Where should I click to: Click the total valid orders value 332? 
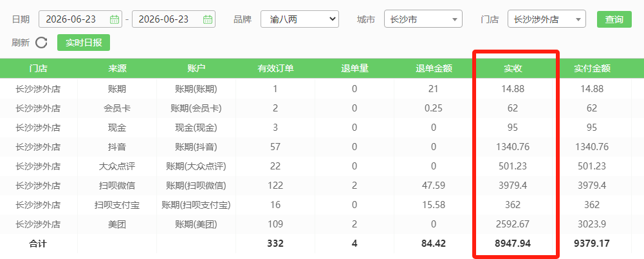pos(275,244)
